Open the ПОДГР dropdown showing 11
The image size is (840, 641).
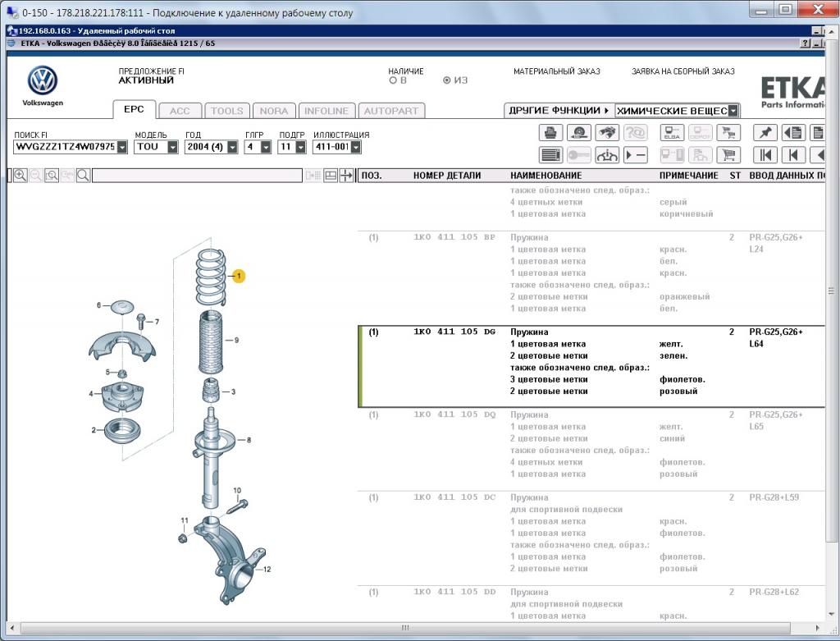pos(300,147)
